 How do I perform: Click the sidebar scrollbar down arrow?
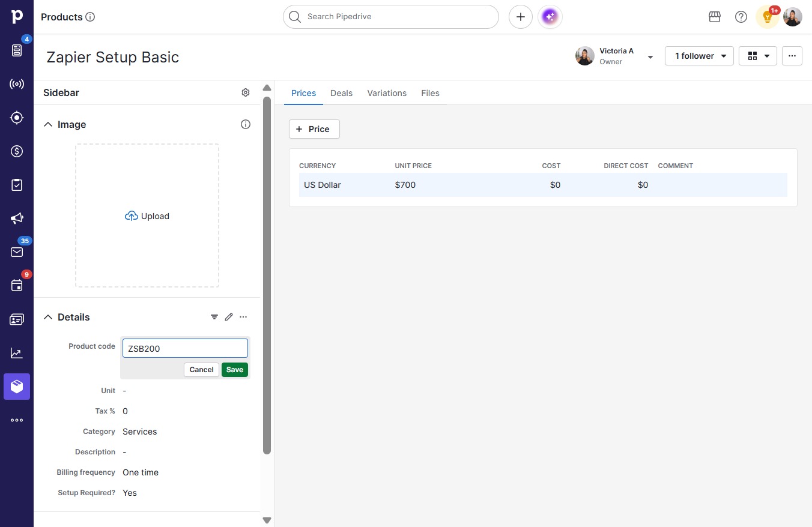267,520
